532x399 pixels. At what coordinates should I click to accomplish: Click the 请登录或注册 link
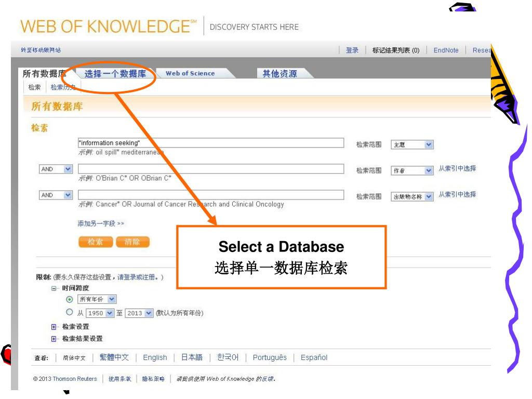pos(137,277)
